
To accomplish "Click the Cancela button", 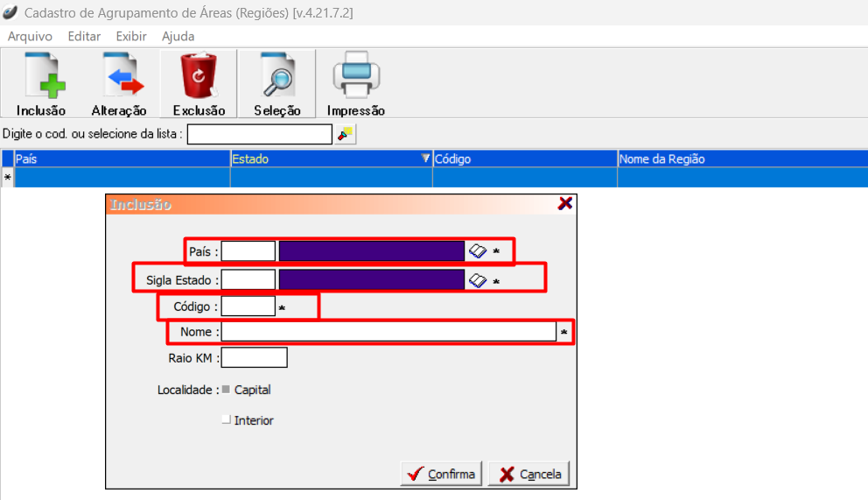I will click(529, 474).
